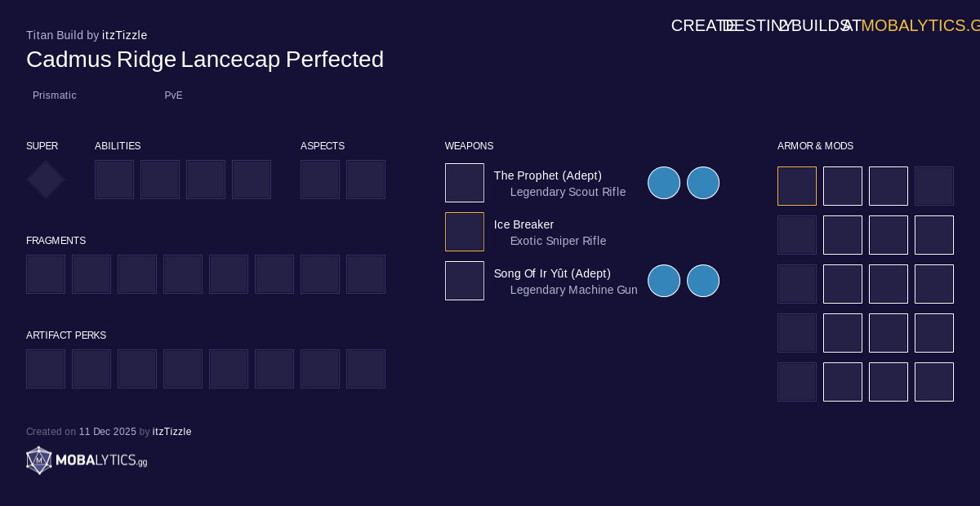The width and height of the screenshot is (980, 506).
Task: Select Song Of Ir Yût weapon icon
Action: click(x=465, y=281)
